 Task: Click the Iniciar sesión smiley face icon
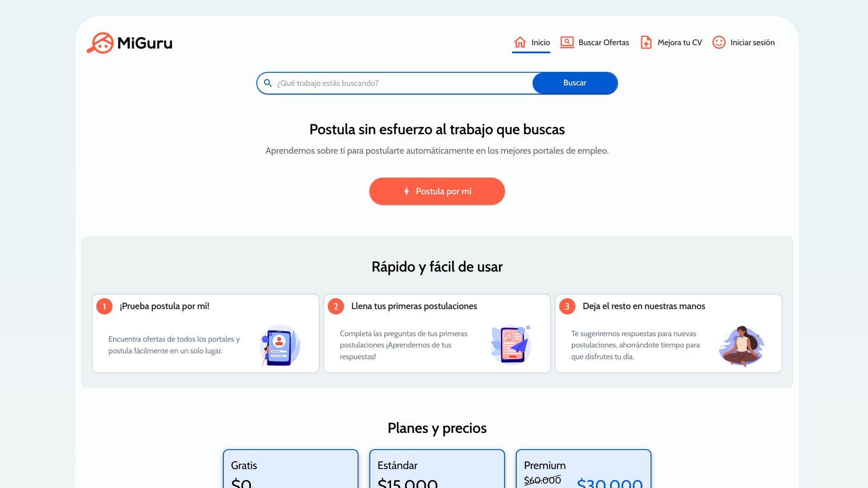coord(719,42)
